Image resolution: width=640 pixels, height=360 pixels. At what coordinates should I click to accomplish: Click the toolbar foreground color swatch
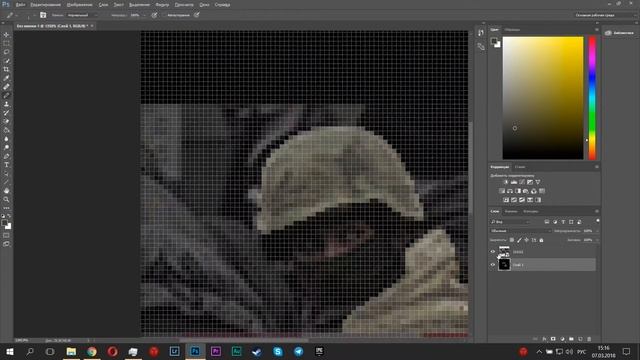(x=4, y=223)
